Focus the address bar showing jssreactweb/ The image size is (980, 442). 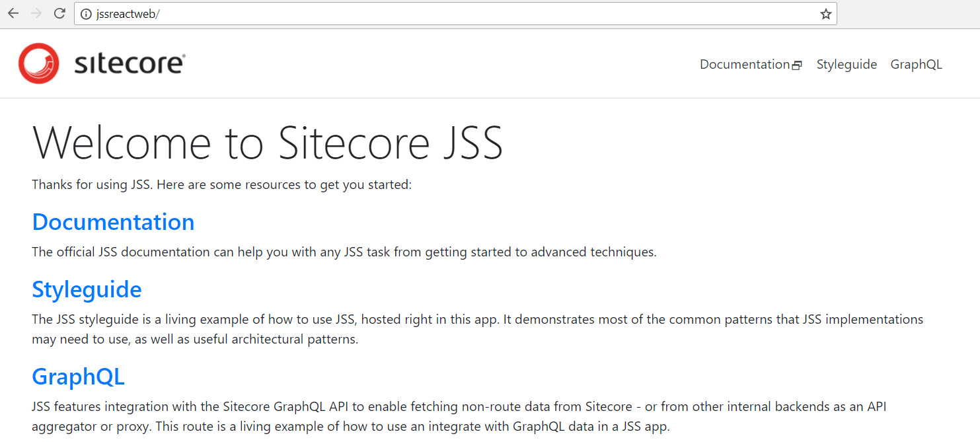coord(455,14)
